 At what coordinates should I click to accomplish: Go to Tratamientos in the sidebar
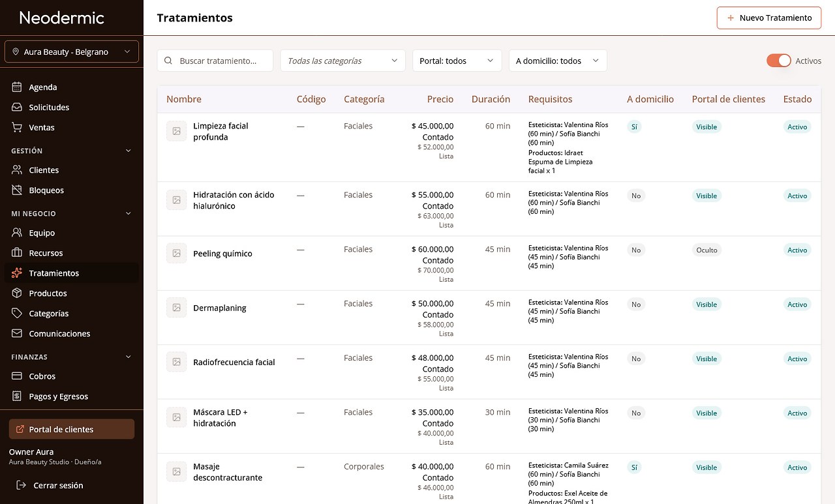[x=72, y=273]
